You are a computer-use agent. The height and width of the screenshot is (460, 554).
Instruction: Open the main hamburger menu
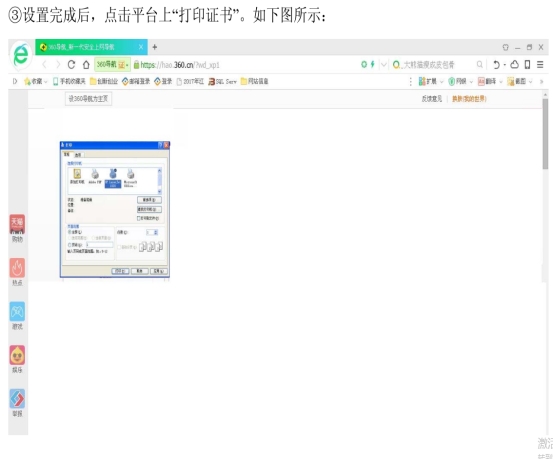pyautogui.click(x=540, y=64)
